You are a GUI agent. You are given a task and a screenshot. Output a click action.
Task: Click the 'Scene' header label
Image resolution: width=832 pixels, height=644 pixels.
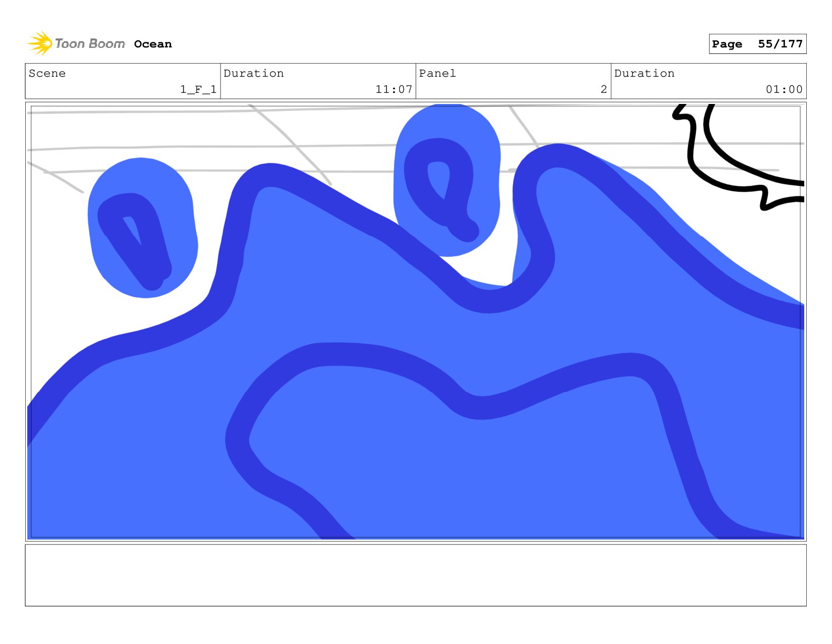tap(47, 73)
